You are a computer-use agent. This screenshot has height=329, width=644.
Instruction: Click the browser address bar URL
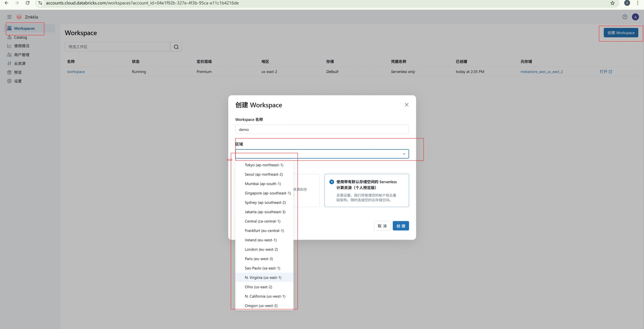[142, 3]
